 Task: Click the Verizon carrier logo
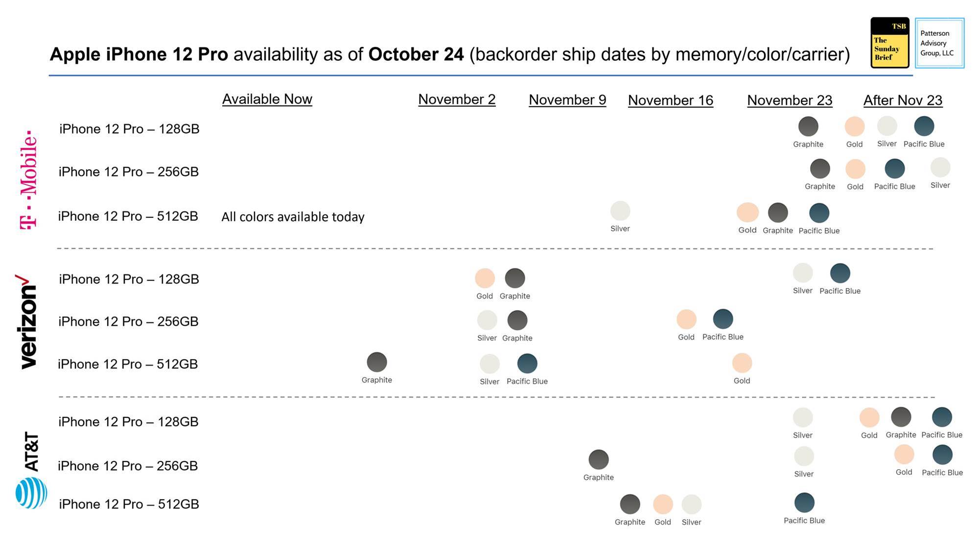(x=27, y=322)
